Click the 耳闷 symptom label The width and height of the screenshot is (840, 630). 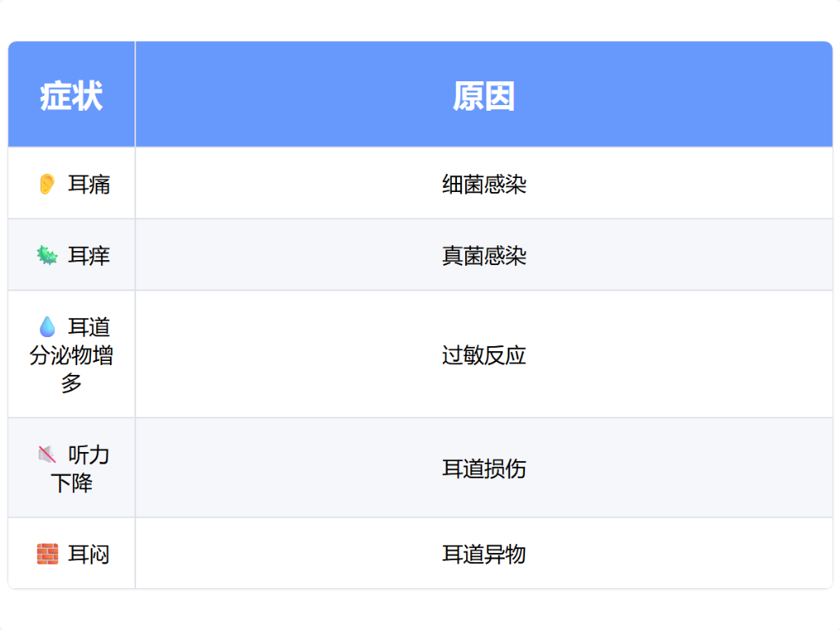point(89,555)
